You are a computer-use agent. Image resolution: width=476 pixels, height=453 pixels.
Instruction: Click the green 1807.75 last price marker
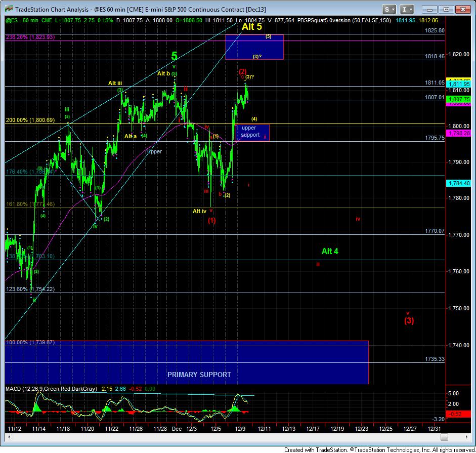[458, 100]
